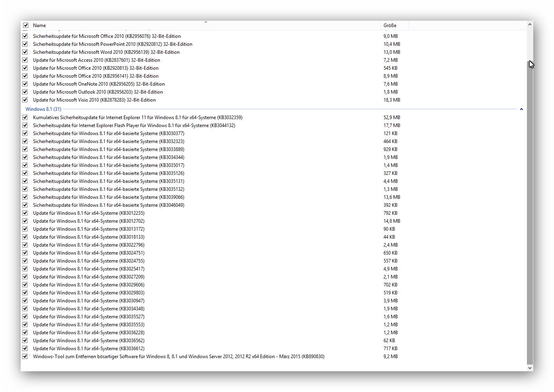Select Update für Microsoft Office 2010 (KB2956141)
554x392 pixels.
tap(96, 76)
